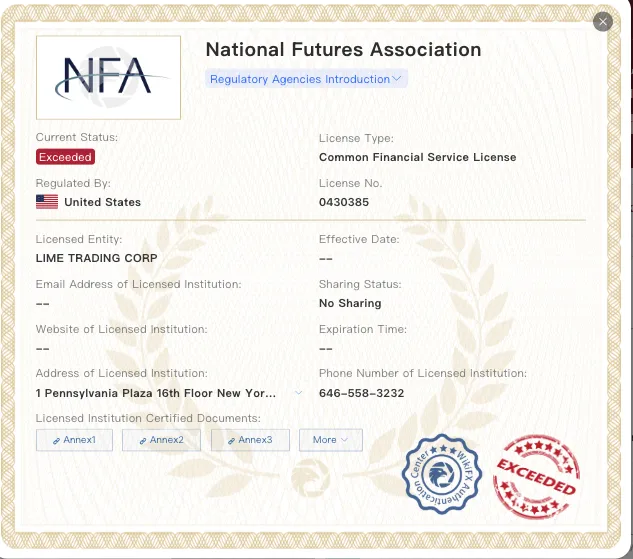
Task: Click the National Futures Association heading
Action: [x=344, y=50]
